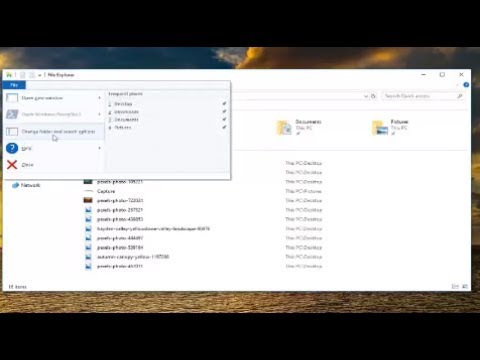Image resolution: width=480 pixels, height=360 pixels.
Task: Click the blue question mark Help icon
Action: pyautogui.click(x=12, y=148)
